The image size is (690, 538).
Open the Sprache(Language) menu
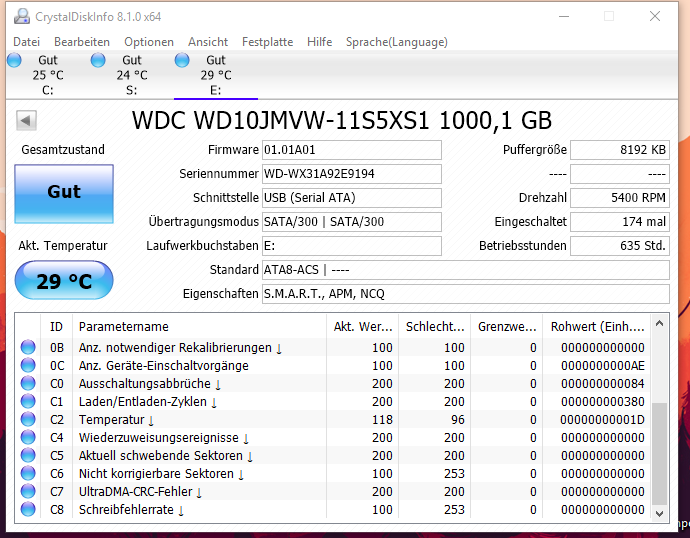point(396,42)
